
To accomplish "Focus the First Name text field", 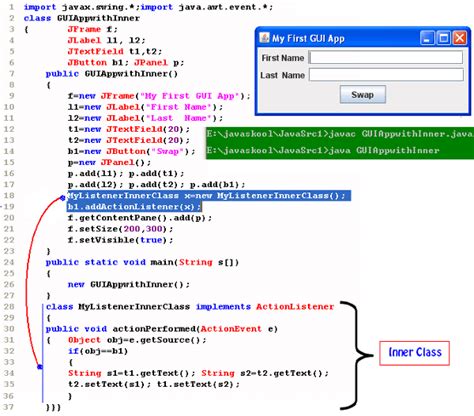I will pos(386,57).
